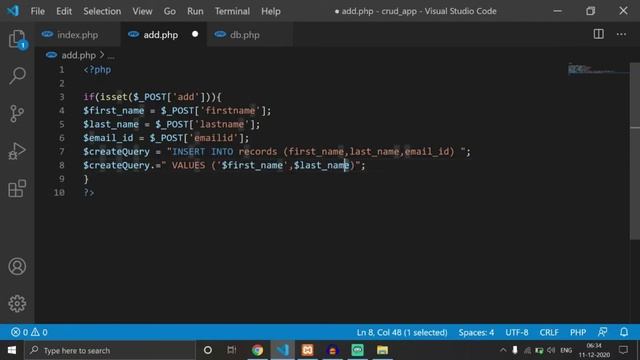Open the Edit menu
This screenshot has width=640, height=360.
(x=64, y=11)
